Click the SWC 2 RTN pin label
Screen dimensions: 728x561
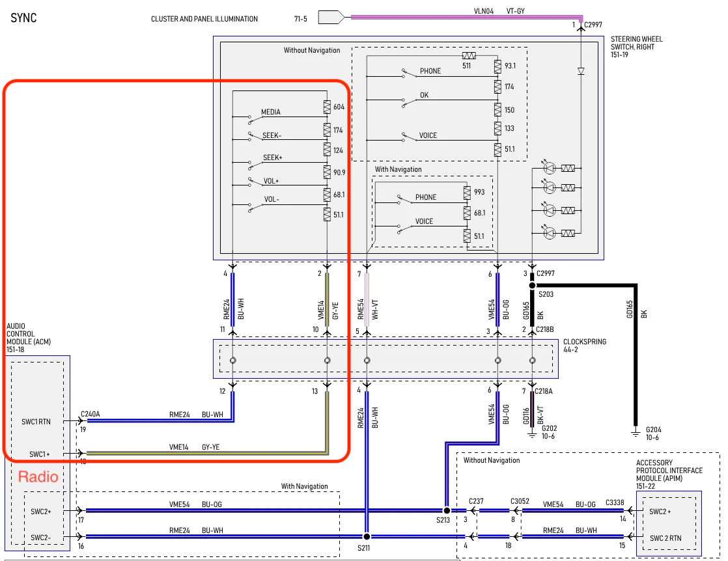[665, 538]
